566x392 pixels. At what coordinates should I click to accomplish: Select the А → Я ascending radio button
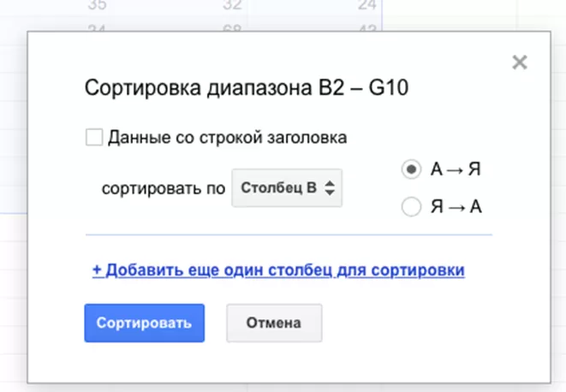pos(411,169)
